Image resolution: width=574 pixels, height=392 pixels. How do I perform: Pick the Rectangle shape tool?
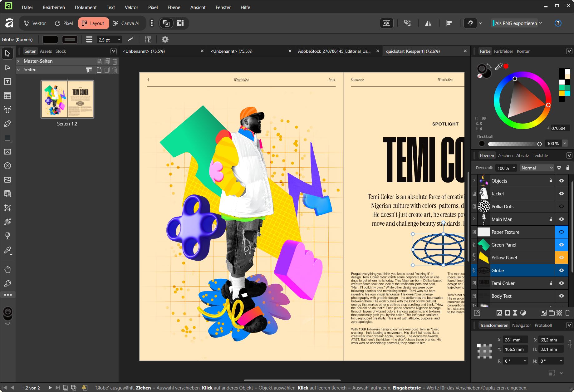click(7, 138)
